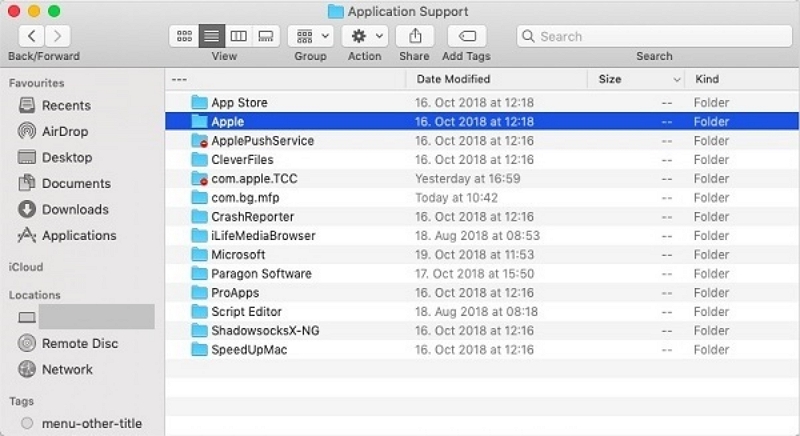Image resolution: width=800 pixels, height=436 pixels.
Task: Click the name column header
Action: point(286,79)
